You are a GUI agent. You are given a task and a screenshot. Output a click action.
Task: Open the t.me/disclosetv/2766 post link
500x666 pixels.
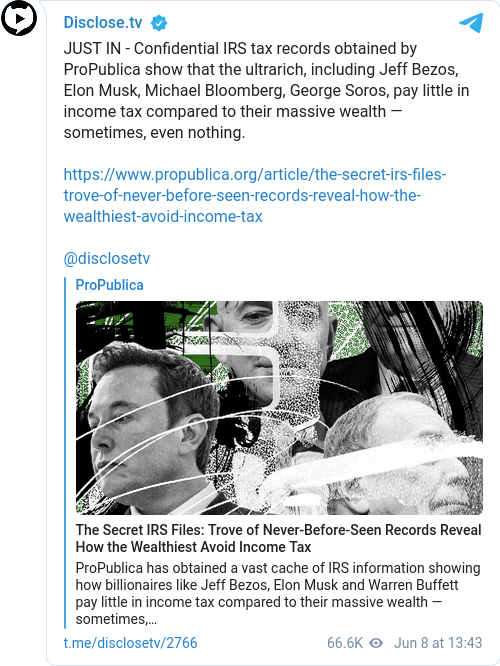130,643
